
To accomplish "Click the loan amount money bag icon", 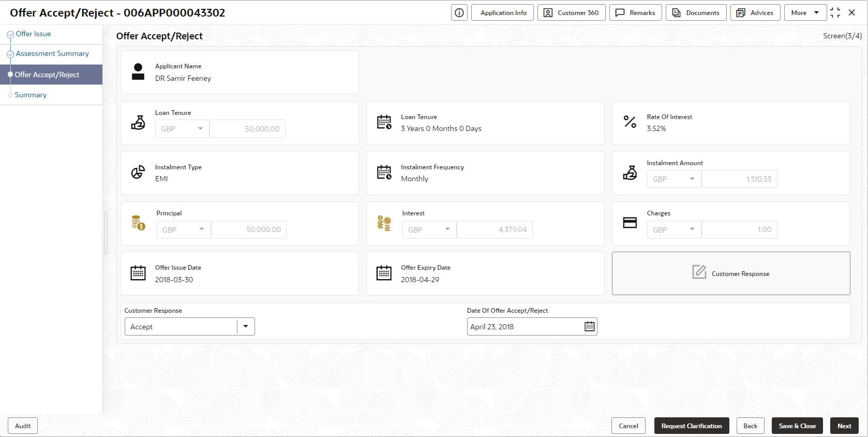I will [138, 122].
